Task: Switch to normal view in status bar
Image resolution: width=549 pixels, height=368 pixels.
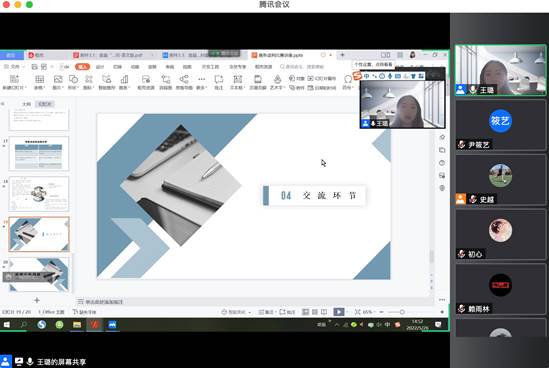Action: coord(306,312)
